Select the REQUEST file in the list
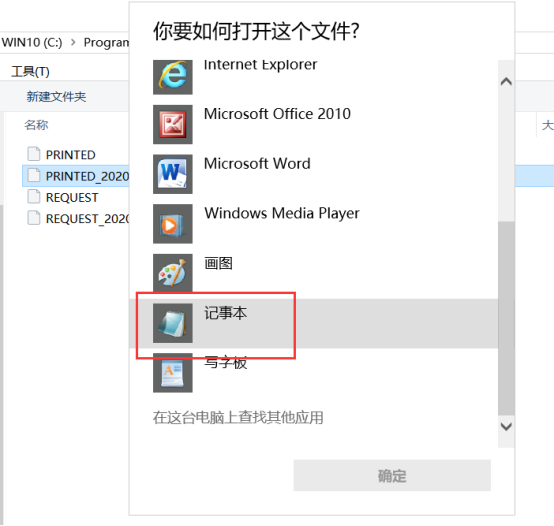 pos(72,197)
